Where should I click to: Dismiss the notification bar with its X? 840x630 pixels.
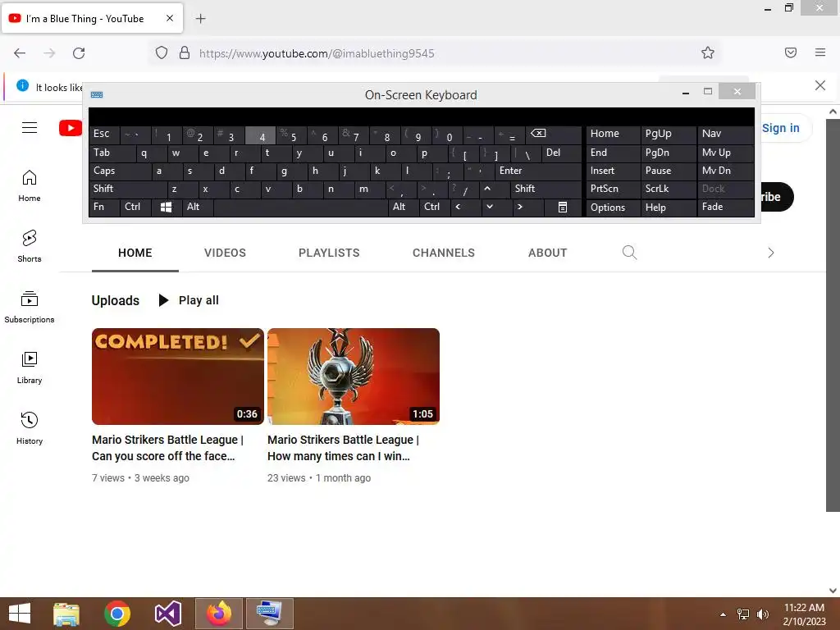[820, 85]
